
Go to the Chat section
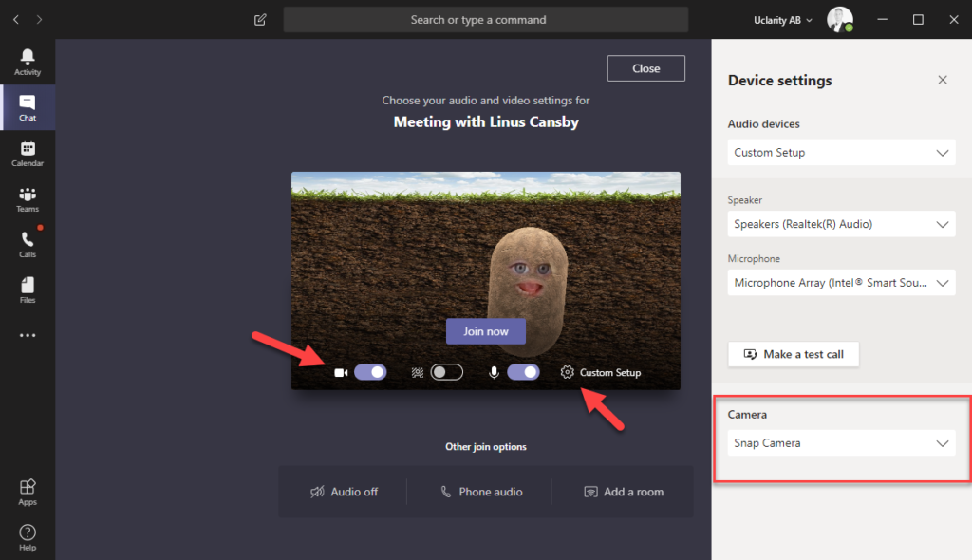click(x=28, y=108)
